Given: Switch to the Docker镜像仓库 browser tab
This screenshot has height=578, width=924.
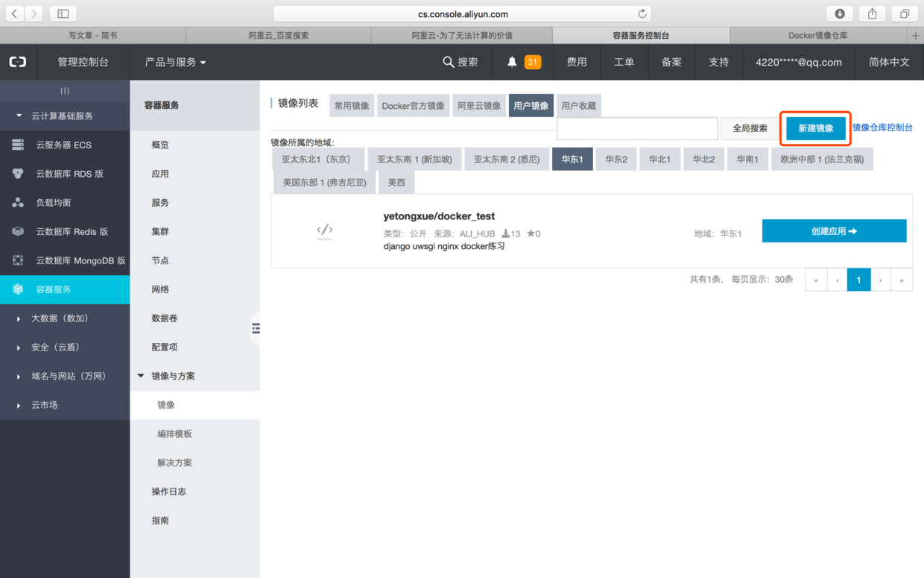Looking at the screenshot, I should (817, 35).
